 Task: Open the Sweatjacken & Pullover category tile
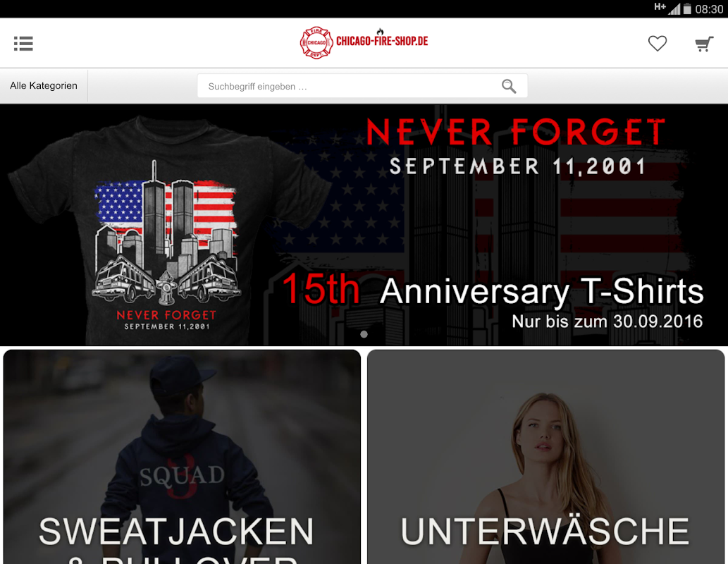182,457
